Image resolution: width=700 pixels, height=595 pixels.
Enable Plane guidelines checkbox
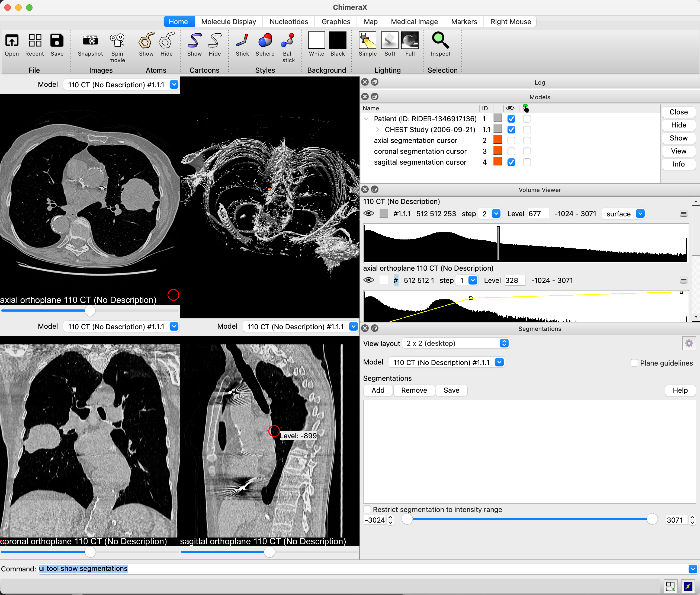coord(634,363)
